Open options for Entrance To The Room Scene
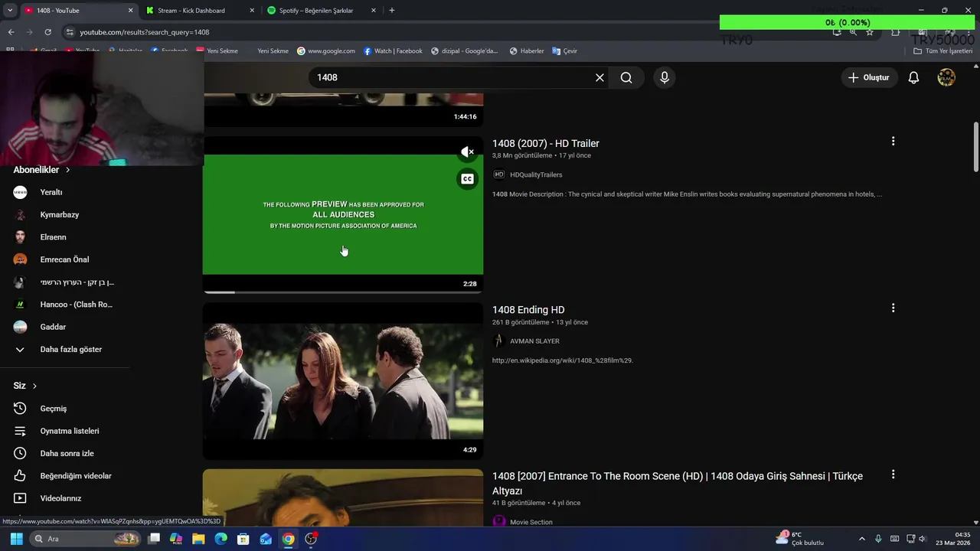Image resolution: width=980 pixels, height=551 pixels. point(893,474)
